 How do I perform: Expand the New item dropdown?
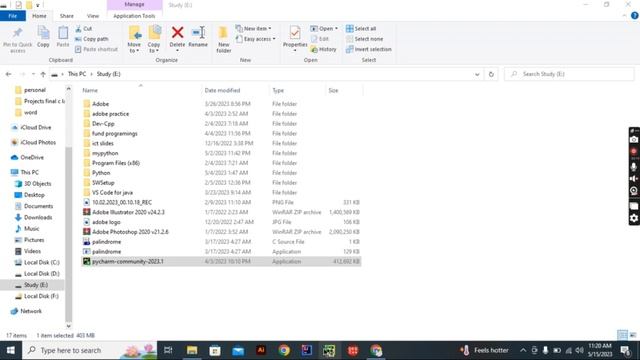pos(253,29)
